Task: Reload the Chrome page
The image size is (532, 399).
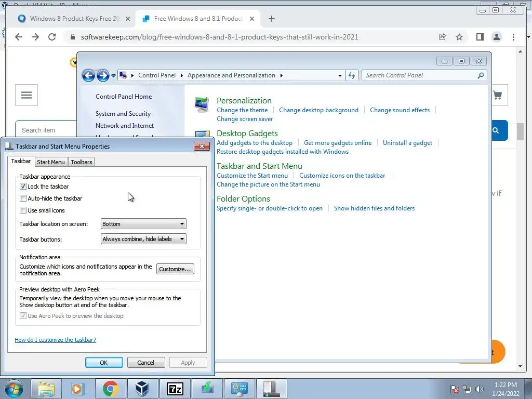Action: [x=52, y=37]
